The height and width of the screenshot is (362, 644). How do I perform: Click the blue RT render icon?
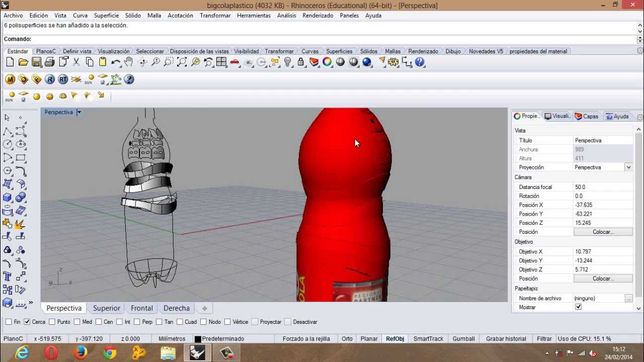[63, 79]
